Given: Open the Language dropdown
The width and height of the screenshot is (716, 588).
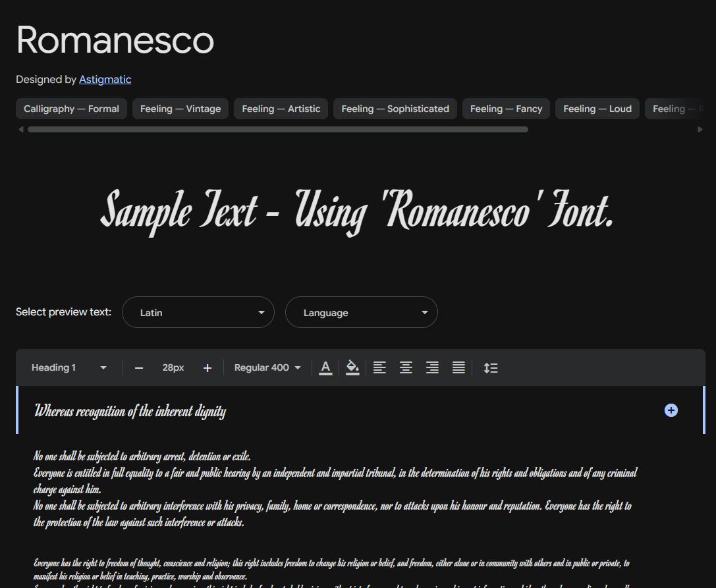Looking at the screenshot, I should [x=362, y=312].
